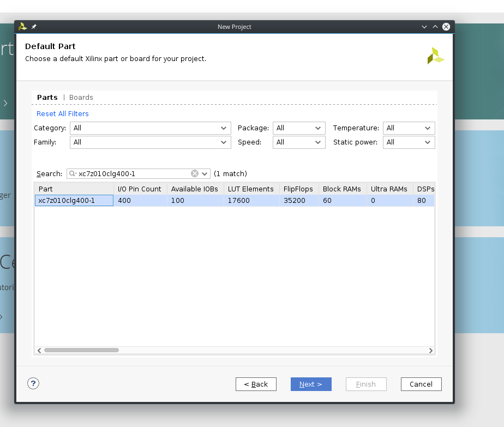Sort by the DSPs column header
Image resolution: width=504 pixels, height=427 pixels.
(x=424, y=189)
